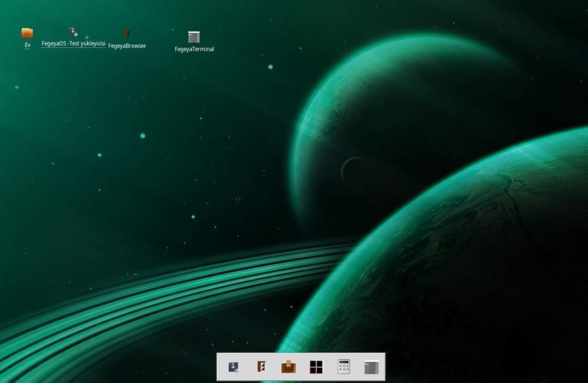Click the "FegeyaBrowser" text label

pyautogui.click(x=127, y=46)
